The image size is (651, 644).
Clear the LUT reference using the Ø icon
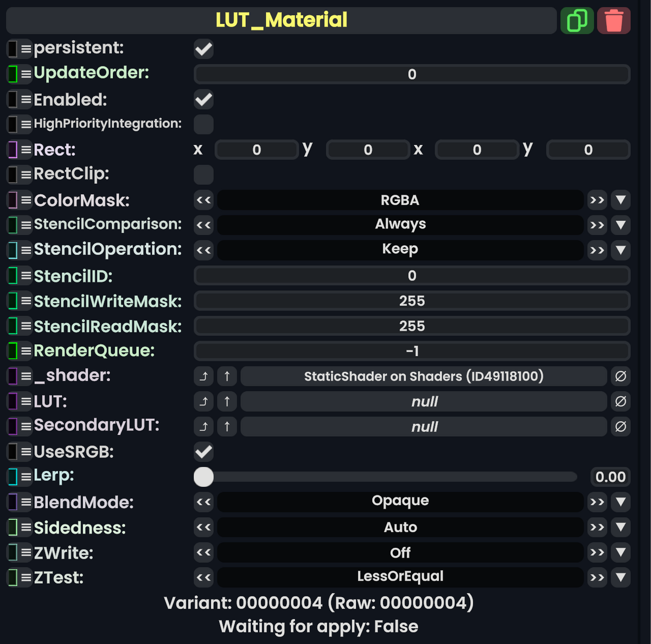coord(621,401)
